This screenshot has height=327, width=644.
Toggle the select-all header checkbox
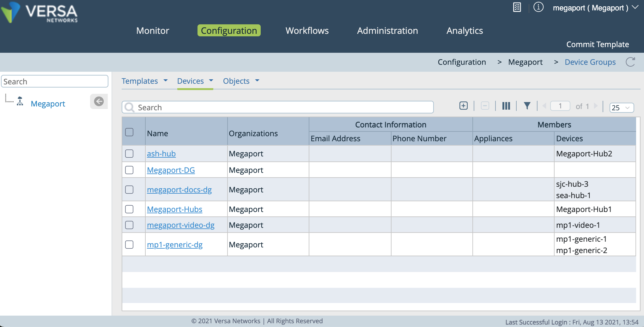click(129, 132)
